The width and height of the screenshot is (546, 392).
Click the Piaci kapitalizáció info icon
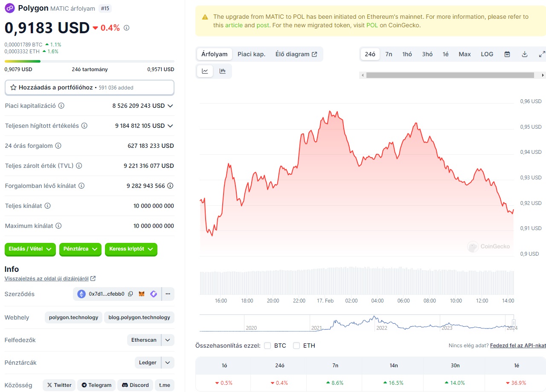pyautogui.click(x=61, y=106)
